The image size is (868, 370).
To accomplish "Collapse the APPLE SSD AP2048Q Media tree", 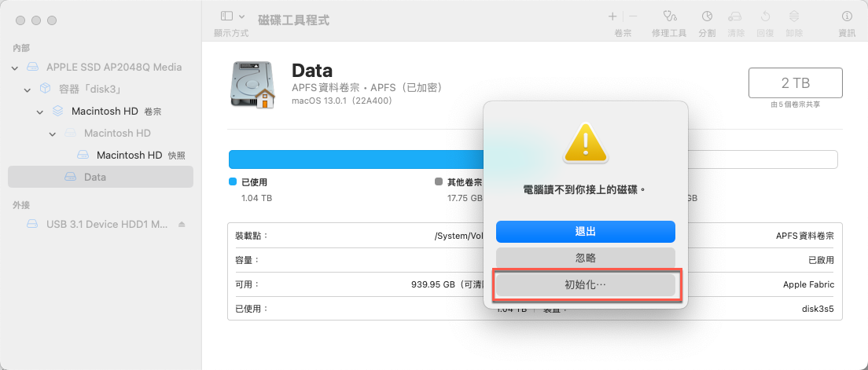I will tap(14, 68).
